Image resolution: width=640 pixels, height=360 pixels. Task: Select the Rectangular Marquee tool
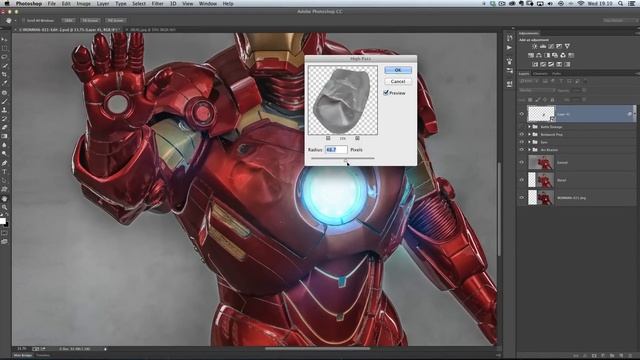pos(5,48)
